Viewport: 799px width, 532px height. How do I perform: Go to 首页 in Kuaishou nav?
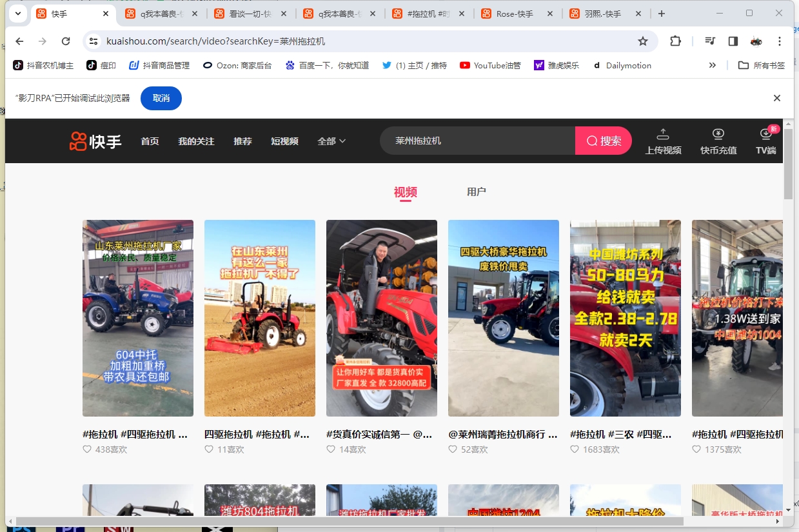pyautogui.click(x=150, y=141)
